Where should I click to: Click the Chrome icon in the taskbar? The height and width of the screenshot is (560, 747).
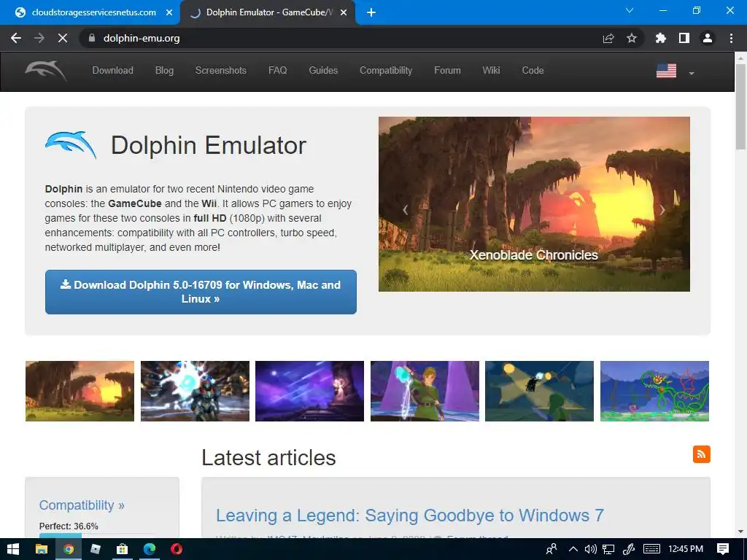click(x=69, y=549)
